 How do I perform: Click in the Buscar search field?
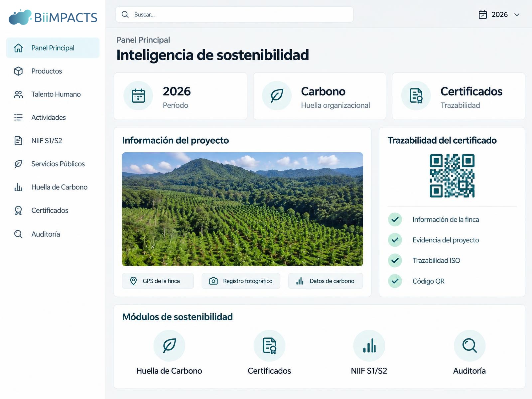tap(234, 14)
